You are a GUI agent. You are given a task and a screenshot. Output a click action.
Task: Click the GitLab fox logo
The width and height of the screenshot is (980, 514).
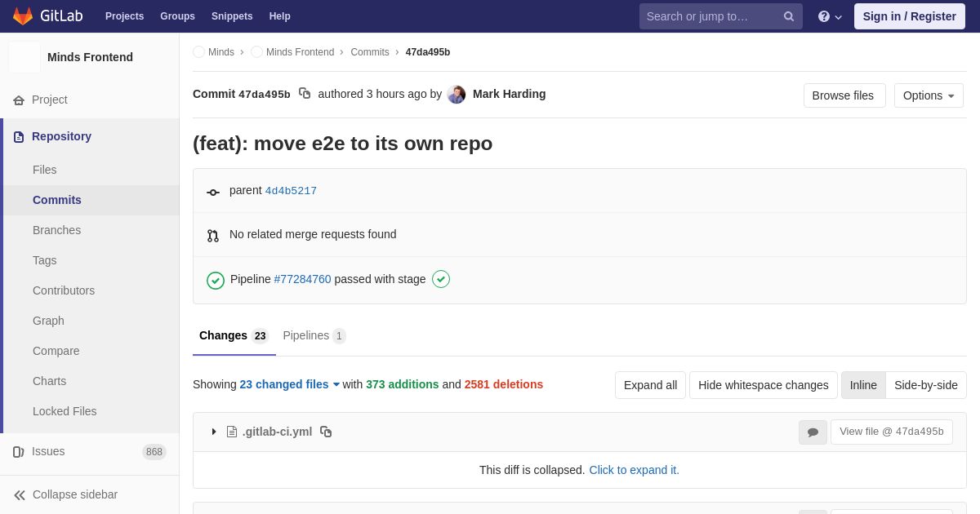pyautogui.click(x=23, y=16)
